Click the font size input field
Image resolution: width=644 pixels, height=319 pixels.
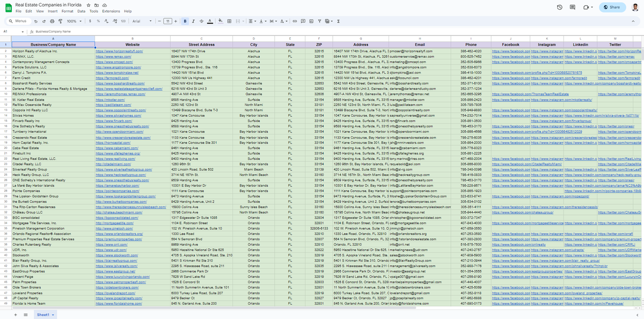point(168,21)
